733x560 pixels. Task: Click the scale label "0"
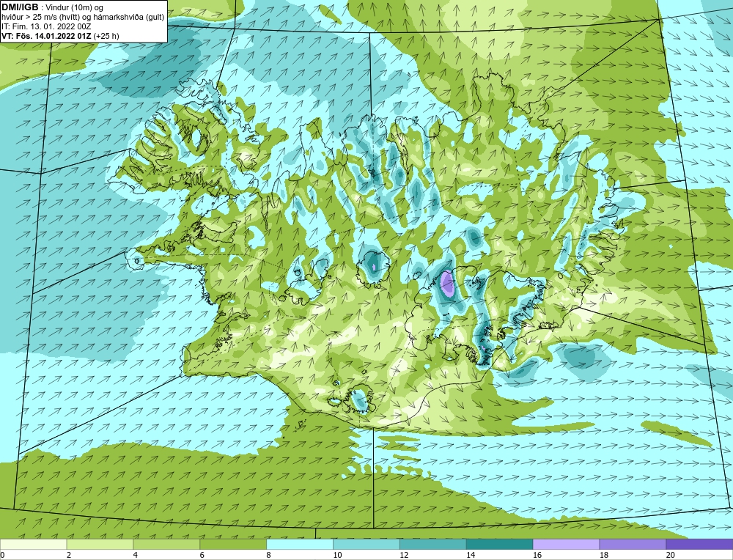point(3,555)
